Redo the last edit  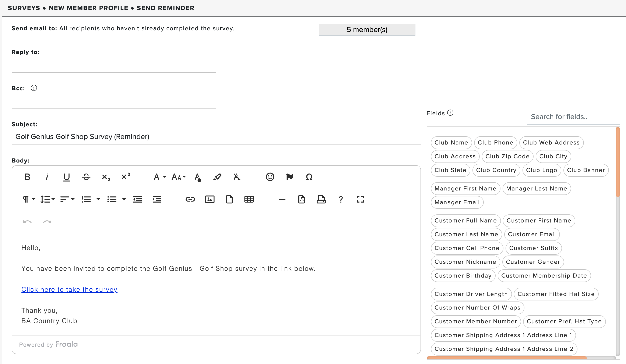click(x=47, y=222)
